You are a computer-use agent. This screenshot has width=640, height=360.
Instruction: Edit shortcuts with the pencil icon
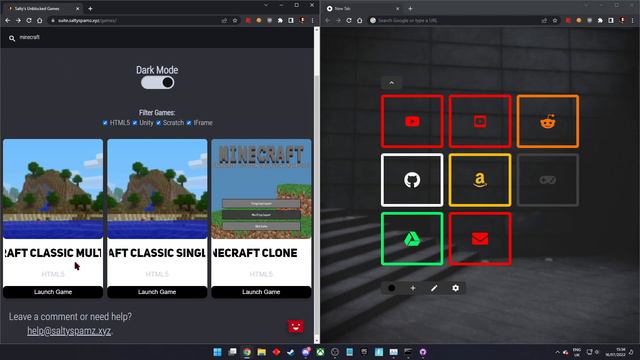434,288
